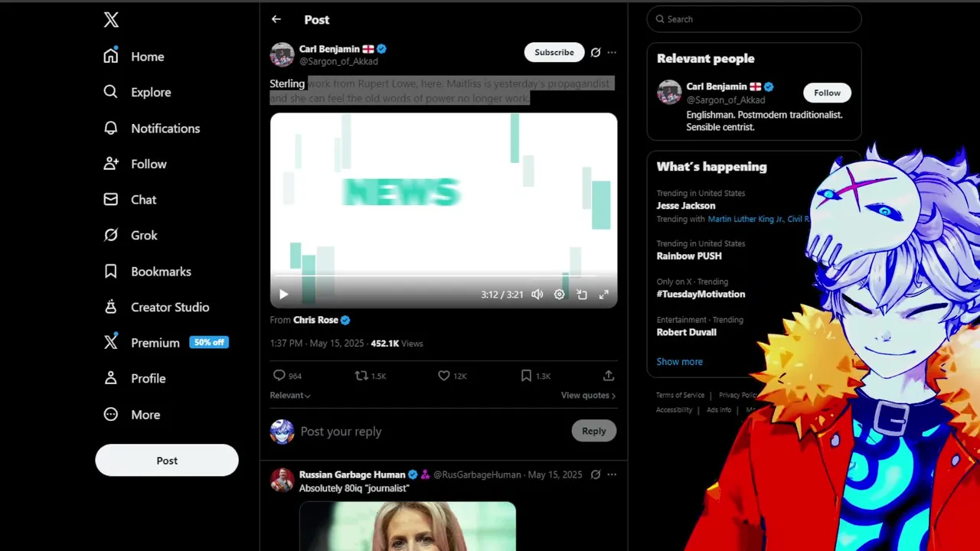Mute the video volume
The image size is (980, 551).
coord(537,294)
